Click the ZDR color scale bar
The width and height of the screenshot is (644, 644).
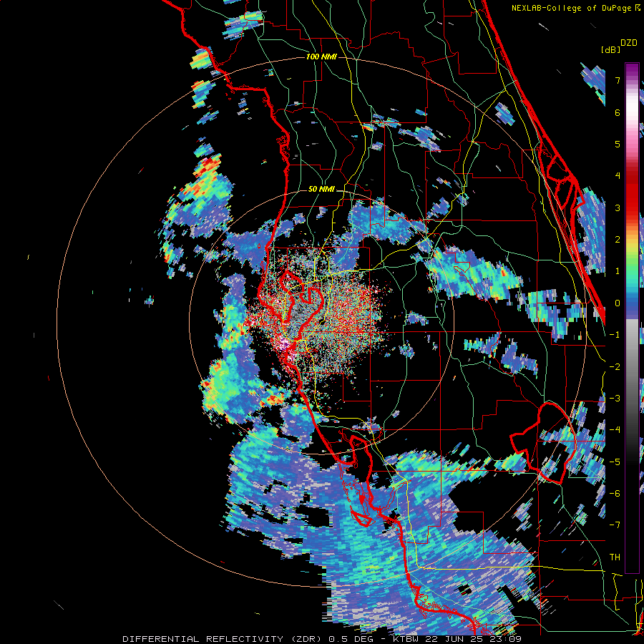632,318
